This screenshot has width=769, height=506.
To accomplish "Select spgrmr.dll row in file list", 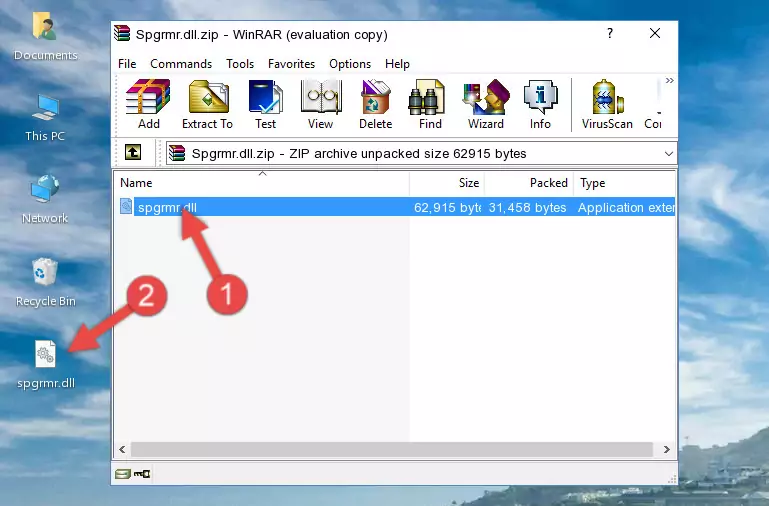I will 396,207.
